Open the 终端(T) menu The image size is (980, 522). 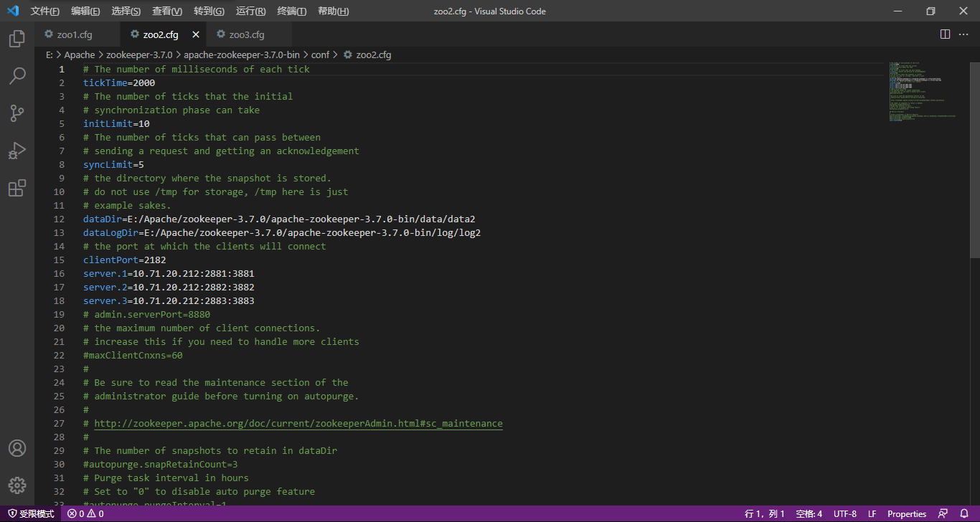click(x=291, y=11)
